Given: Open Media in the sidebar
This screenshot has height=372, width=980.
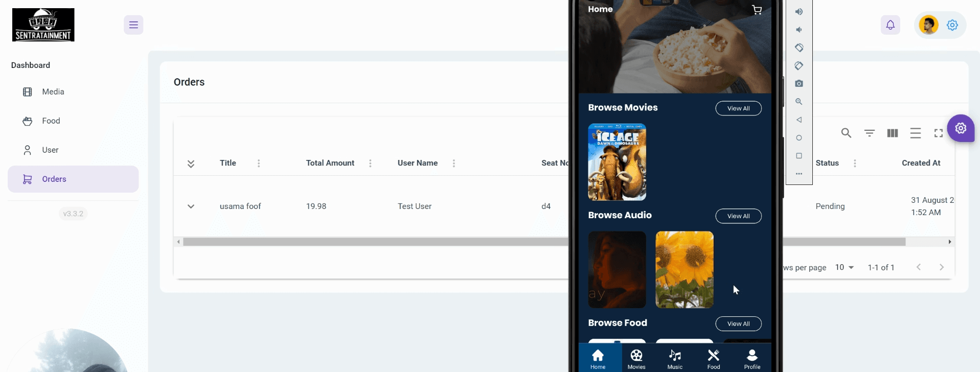Looking at the screenshot, I should [x=73, y=92].
